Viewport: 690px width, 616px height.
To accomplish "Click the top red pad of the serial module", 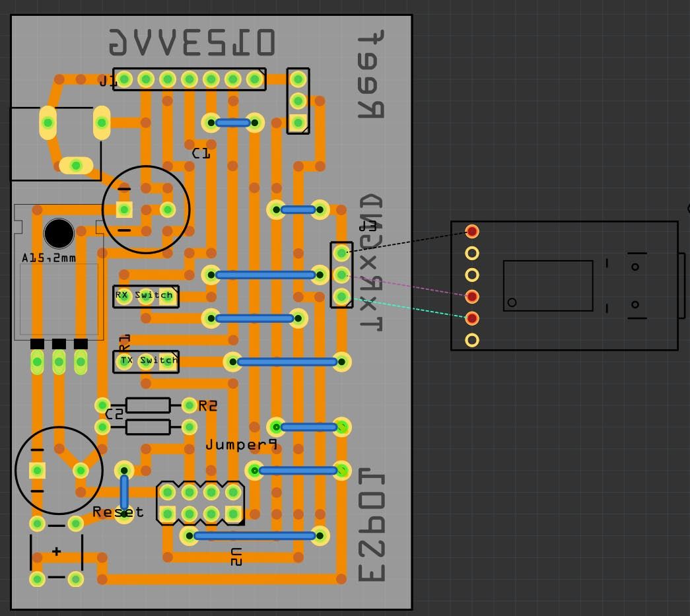I will (x=471, y=231).
